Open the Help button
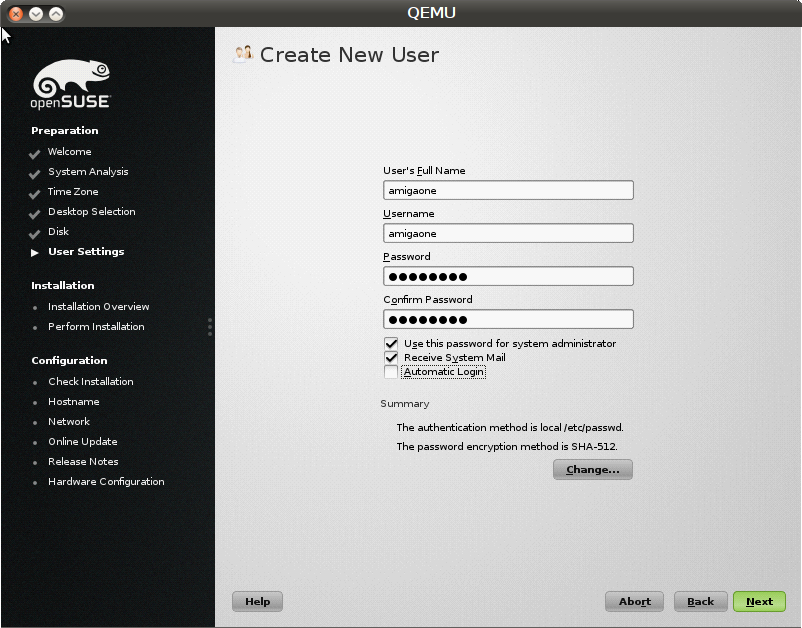 pyautogui.click(x=257, y=601)
